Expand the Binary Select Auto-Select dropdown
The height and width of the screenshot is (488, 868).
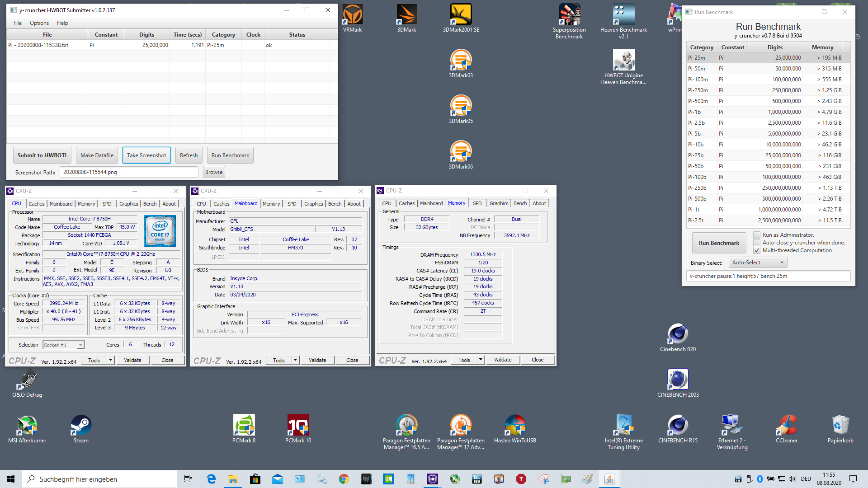click(x=758, y=263)
